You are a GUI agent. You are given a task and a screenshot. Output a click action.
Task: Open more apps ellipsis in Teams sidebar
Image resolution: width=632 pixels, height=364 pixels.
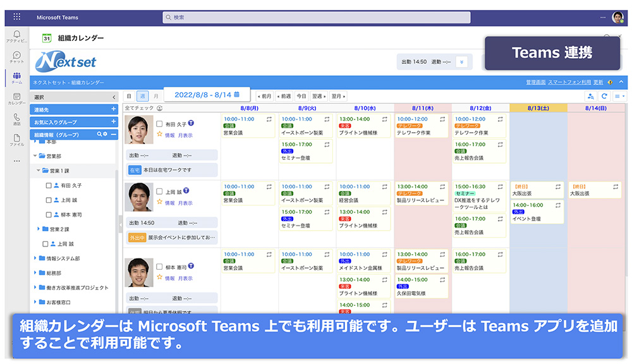16,161
